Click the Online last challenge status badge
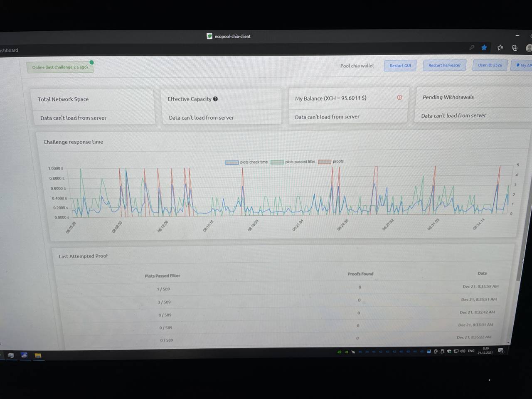Viewport: 532px width, 399px height. 60,67
